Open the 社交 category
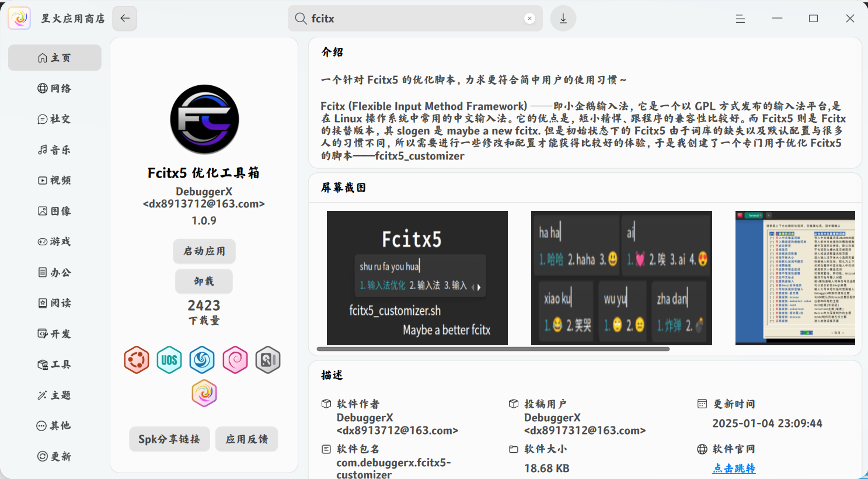The image size is (868, 479). tap(55, 119)
